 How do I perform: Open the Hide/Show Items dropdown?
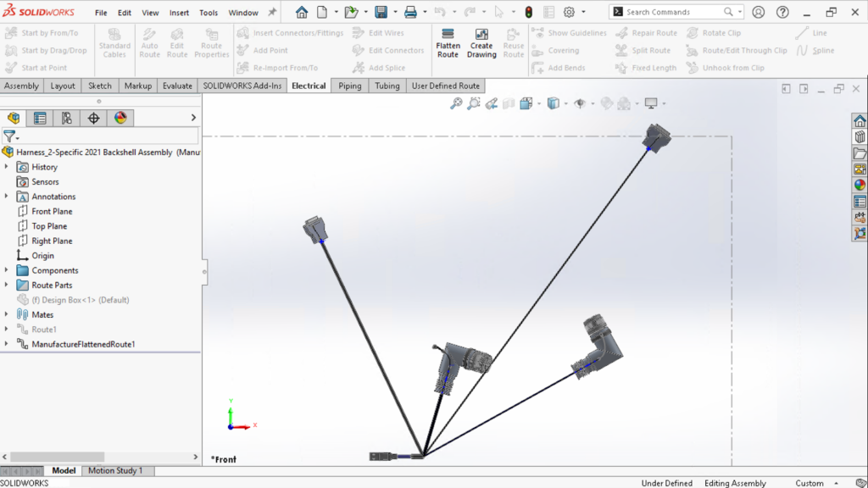click(x=593, y=103)
